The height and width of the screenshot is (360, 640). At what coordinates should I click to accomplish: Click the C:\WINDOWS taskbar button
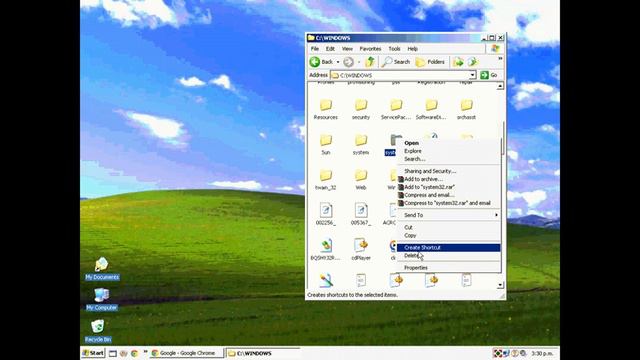coord(263,353)
